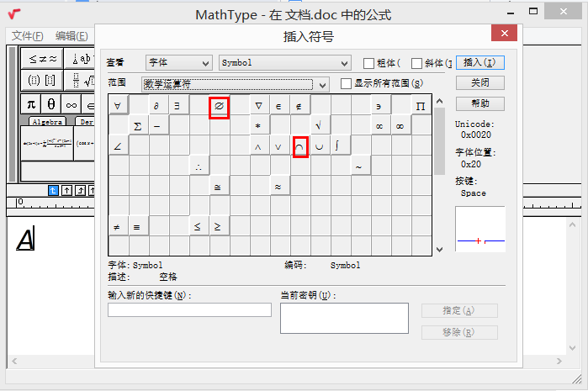The width and height of the screenshot is (588, 391).
Task: Select the square root √ symbol
Action: 320,125
